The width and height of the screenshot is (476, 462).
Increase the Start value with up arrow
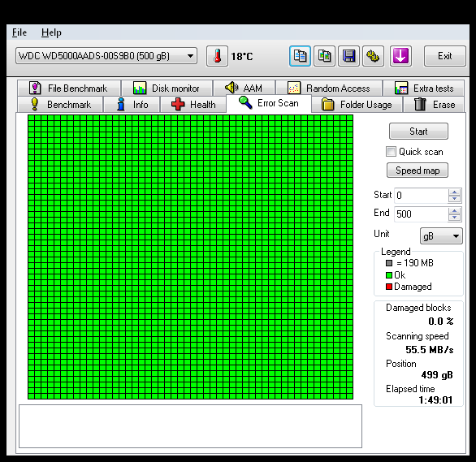click(454, 192)
